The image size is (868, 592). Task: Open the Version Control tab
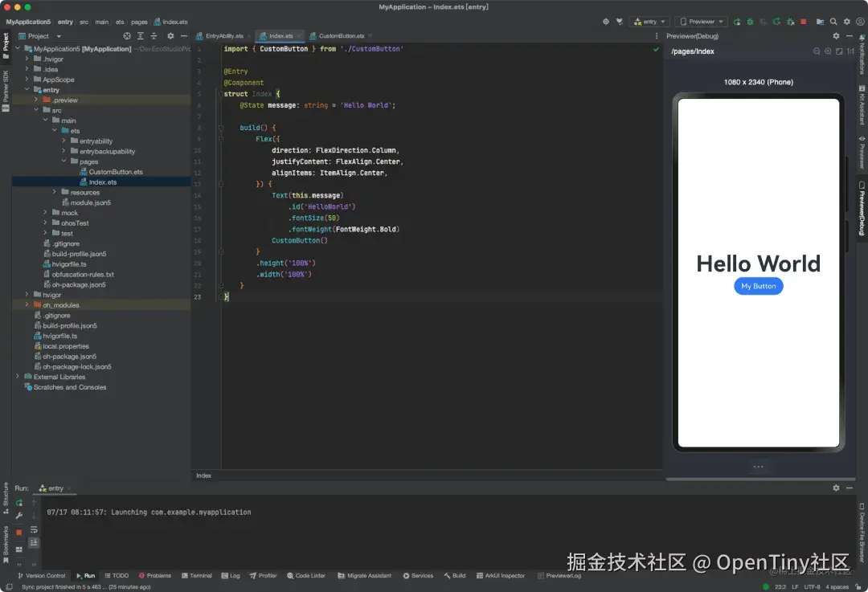point(42,575)
